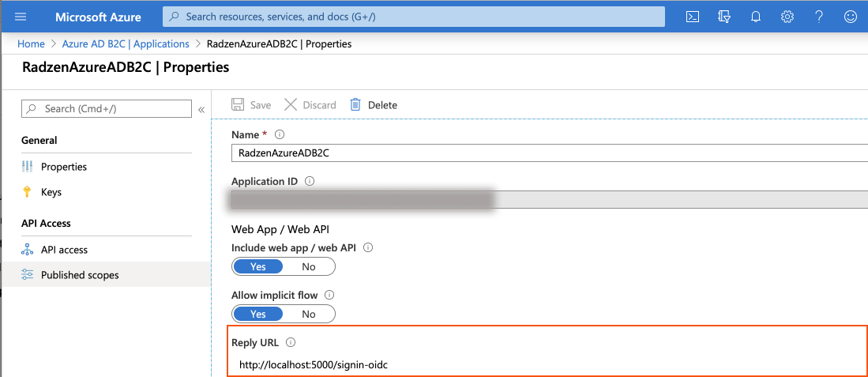Image resolution: width=868 pixels, height=377 pixels.
Task: Click the Delete trash icon
Action: click(355, 104)
